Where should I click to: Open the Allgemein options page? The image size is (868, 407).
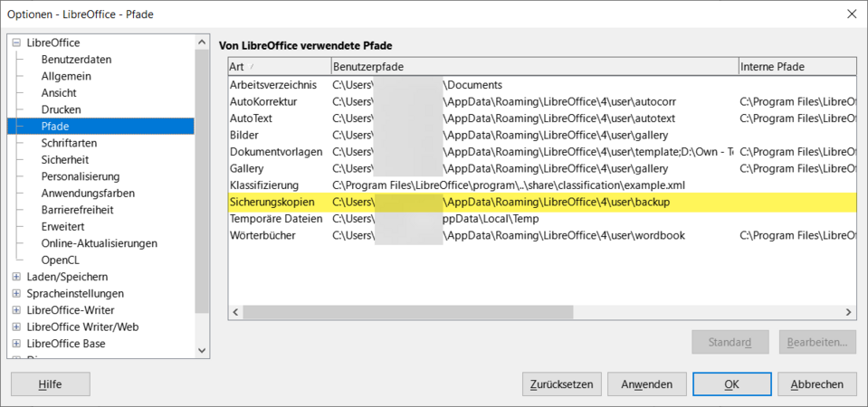coord(66,76)
